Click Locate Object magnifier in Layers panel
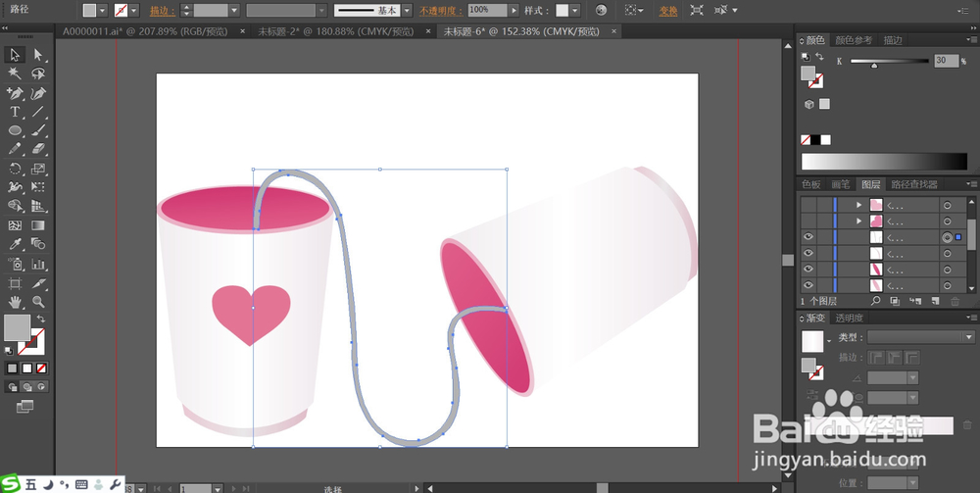This screenshot has height=493, width=980. point(875,301)
